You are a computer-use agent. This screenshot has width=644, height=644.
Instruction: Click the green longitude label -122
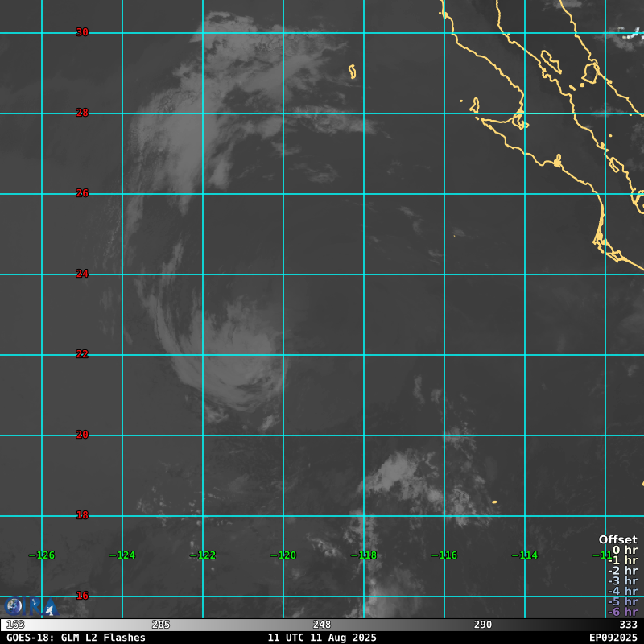pos(203,555)
